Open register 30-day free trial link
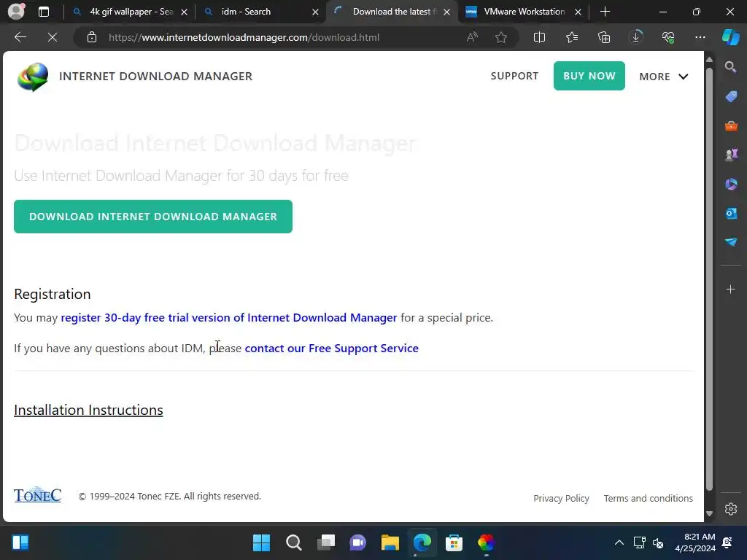 229,318
